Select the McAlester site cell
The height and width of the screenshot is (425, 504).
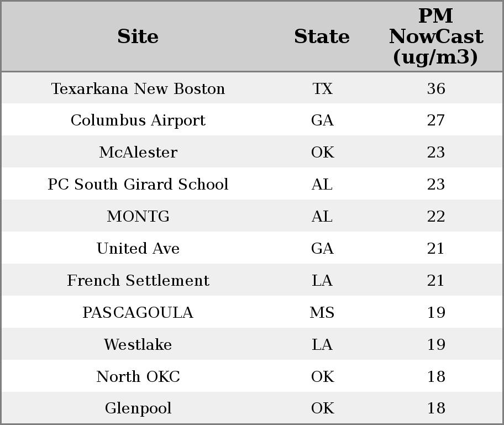point(138,152)
